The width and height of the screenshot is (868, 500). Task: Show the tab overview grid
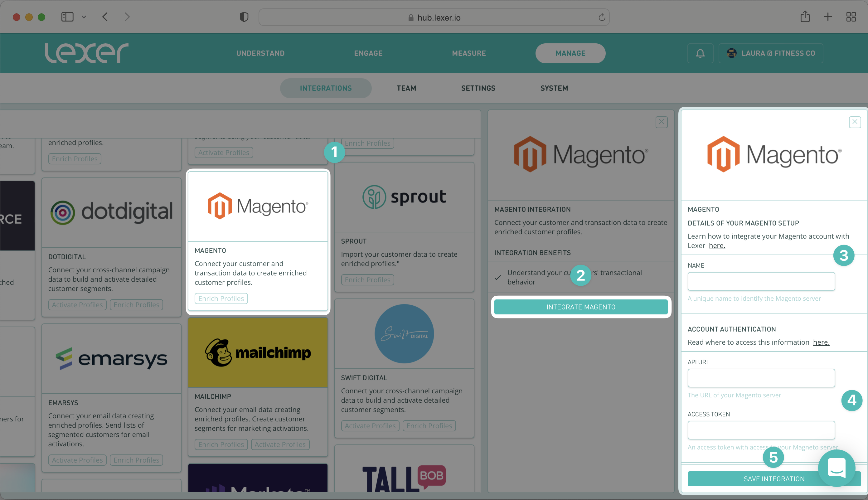click(851, 17)
